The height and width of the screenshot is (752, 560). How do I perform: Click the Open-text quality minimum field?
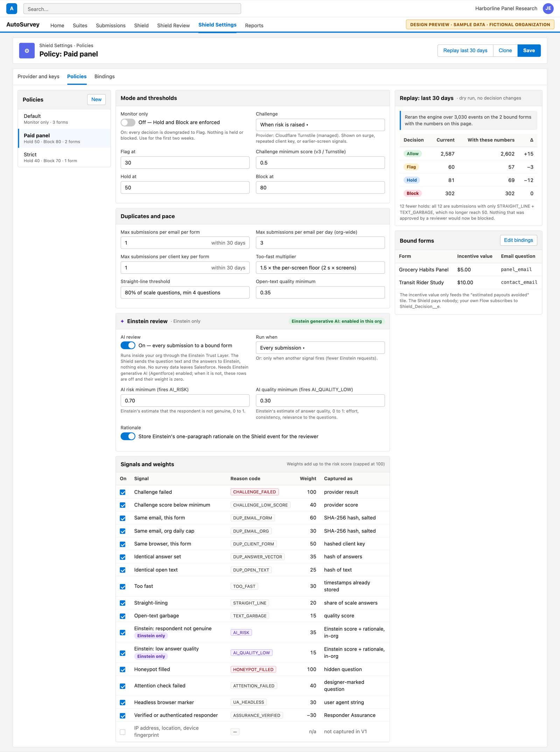click(320, 293)
